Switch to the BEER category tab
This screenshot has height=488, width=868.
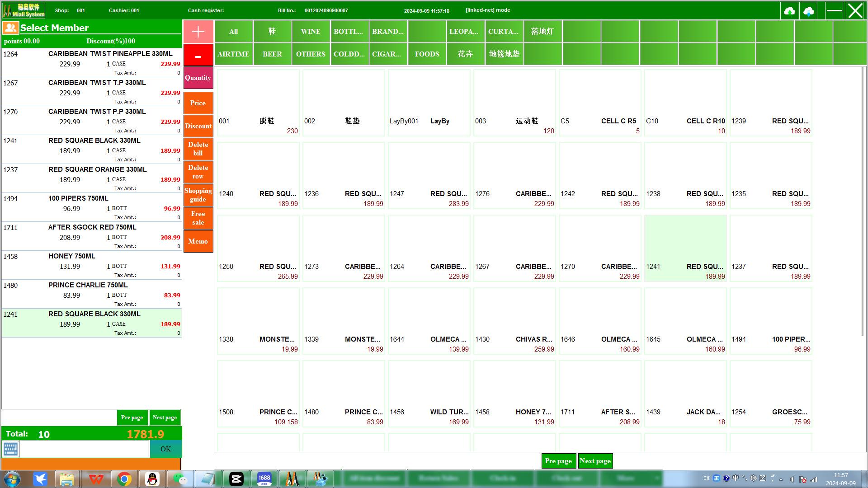pyautogui.click(x=272, y=54)
